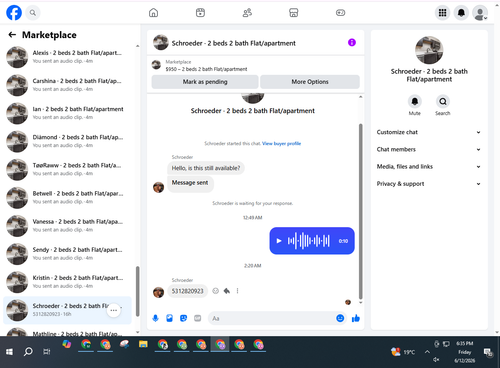Send a thumbs-up like
Screen dimensions: 500x368
356,318
